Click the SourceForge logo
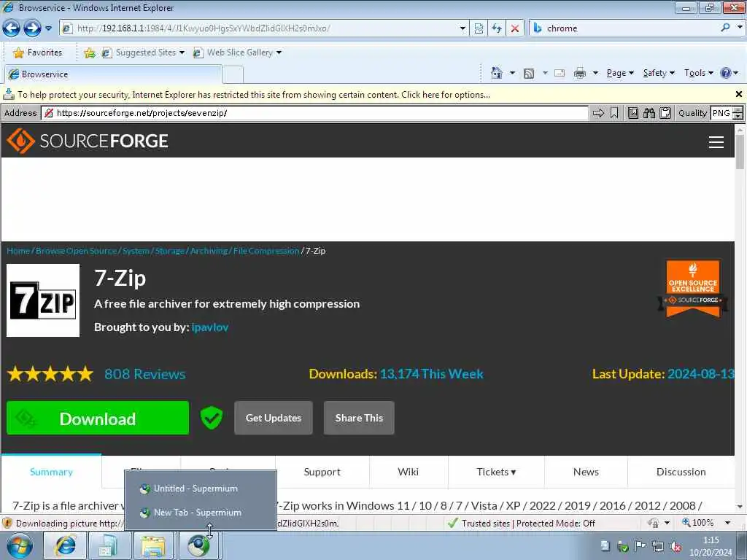747x560 pixels. pyautogui.click(x=88, y=141)
